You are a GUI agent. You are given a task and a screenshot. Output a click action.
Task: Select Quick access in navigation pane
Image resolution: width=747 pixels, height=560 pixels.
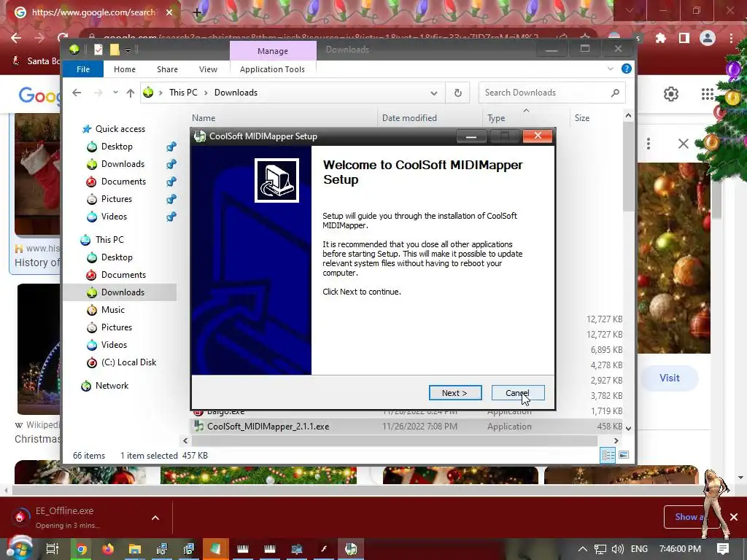tap(120, 128)
